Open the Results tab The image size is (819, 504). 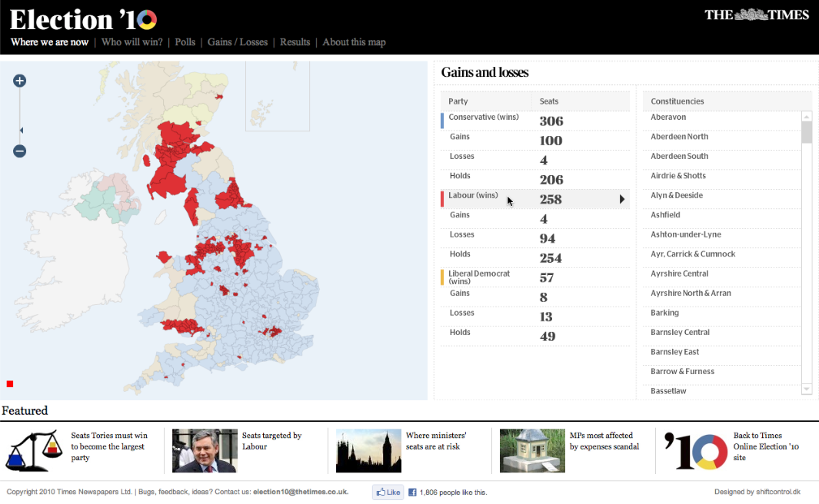[295, 42]
